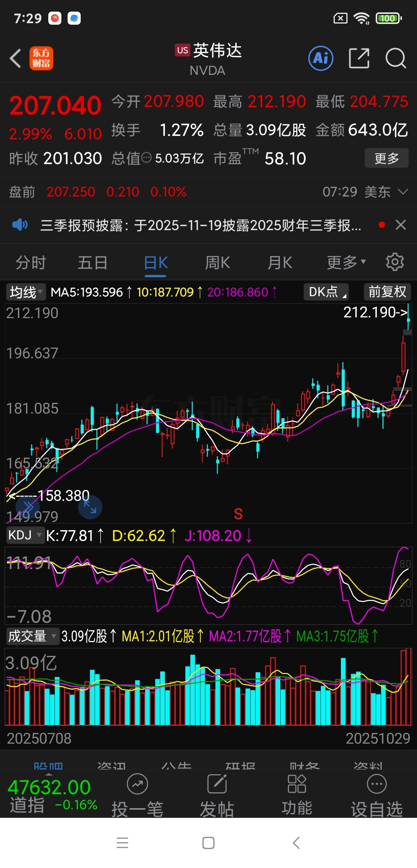
Task: Open the 功能 grid icon
Action: tap(297, 784)
